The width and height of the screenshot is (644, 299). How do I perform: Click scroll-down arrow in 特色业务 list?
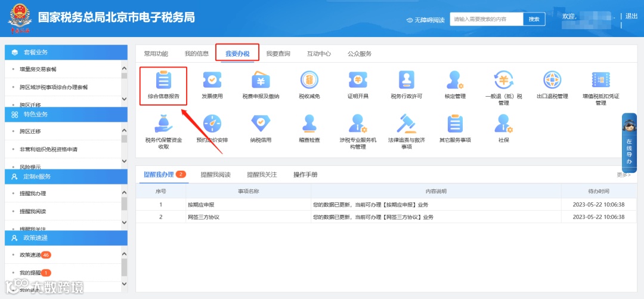tap(125, 161)
